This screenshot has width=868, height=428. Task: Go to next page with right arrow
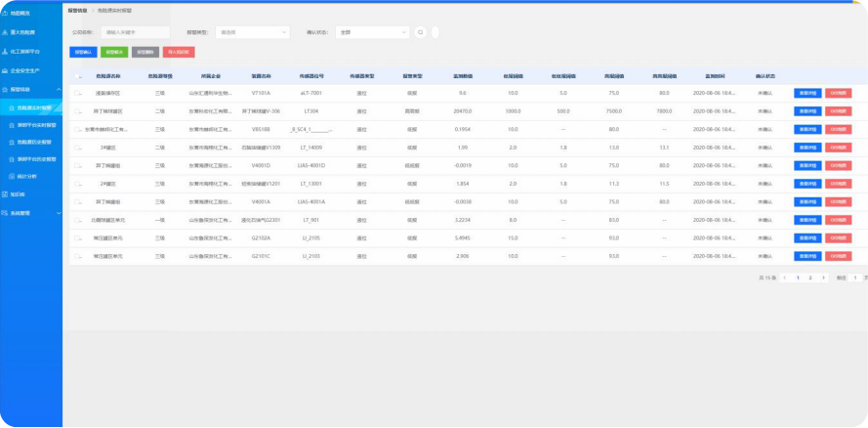click(823, 278)
